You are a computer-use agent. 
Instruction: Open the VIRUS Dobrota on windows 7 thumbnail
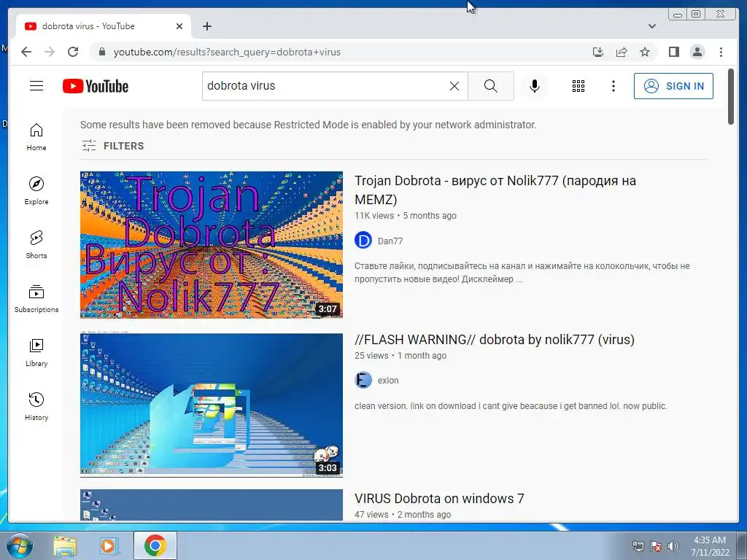pyautogui.click(x=211, y=505)
